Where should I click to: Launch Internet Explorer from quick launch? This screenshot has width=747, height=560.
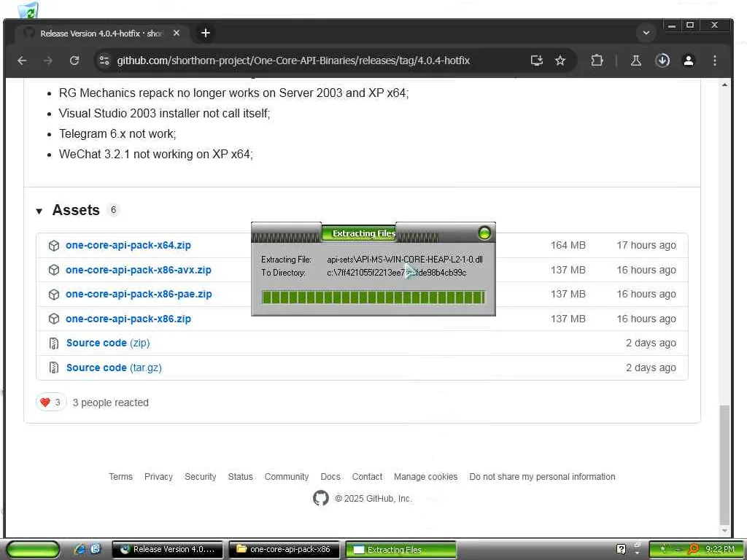point(80,549)
